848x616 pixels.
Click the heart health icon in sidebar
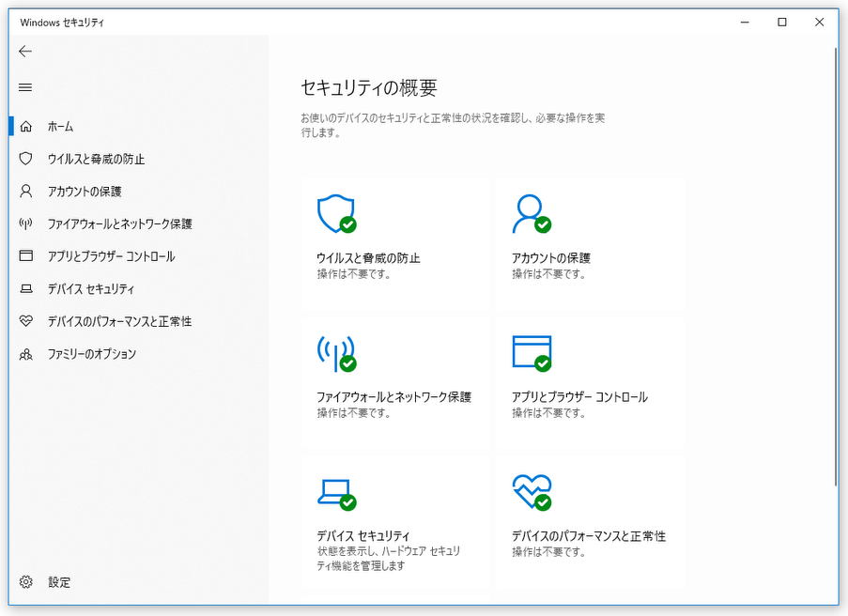pos(26,321)
